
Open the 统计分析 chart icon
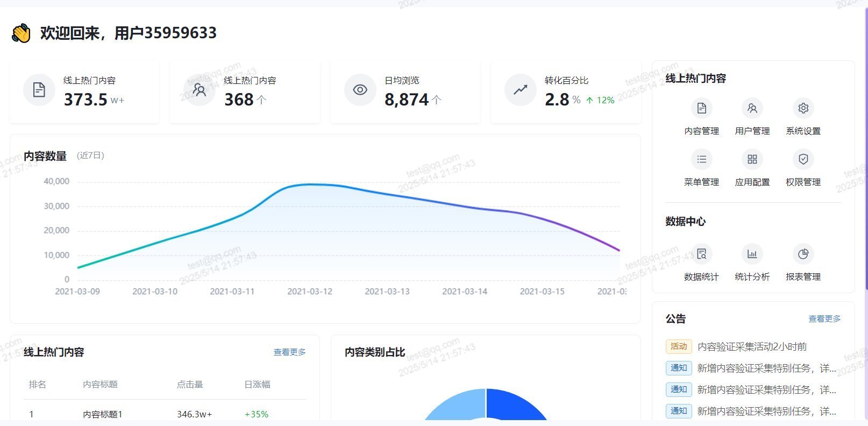point(752,254)
